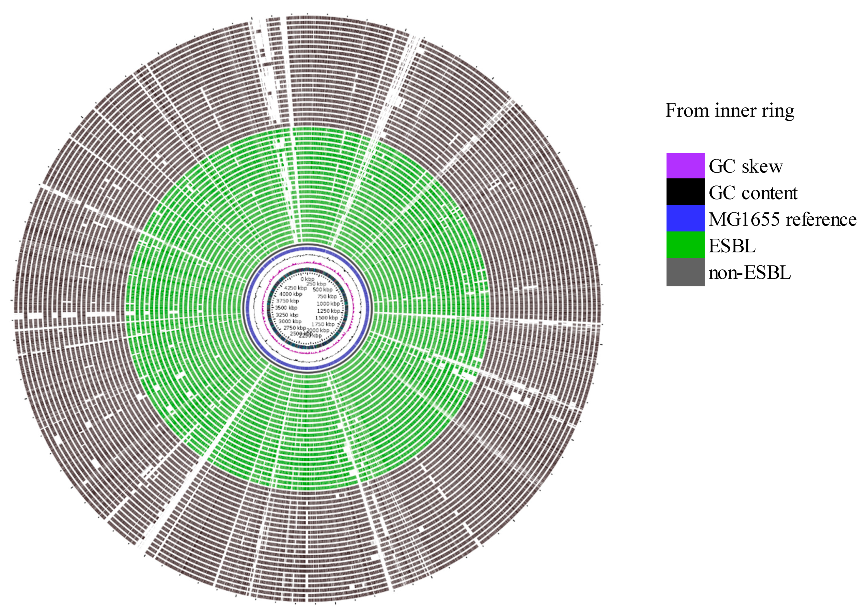
Task: Click the '3000 kbp' position label
Action: [x=290, y=321]
